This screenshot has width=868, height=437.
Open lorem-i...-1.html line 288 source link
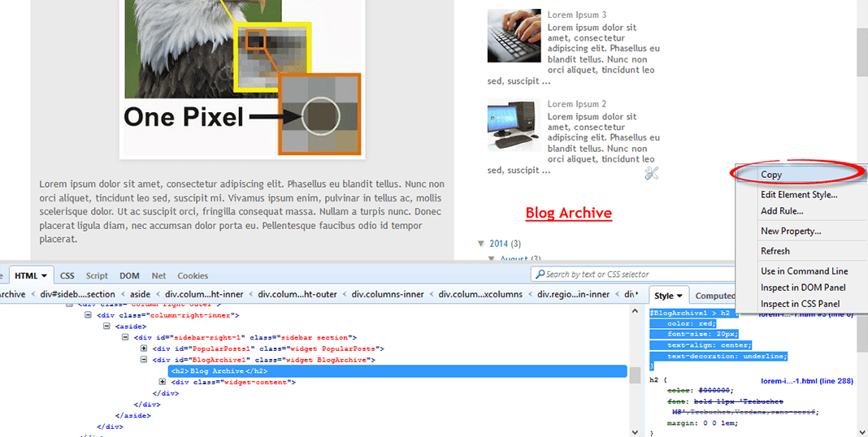point(806,381)
